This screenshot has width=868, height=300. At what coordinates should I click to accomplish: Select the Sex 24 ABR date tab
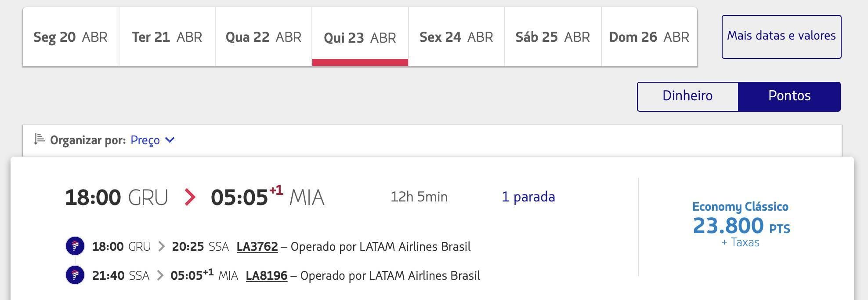(456, 37)
